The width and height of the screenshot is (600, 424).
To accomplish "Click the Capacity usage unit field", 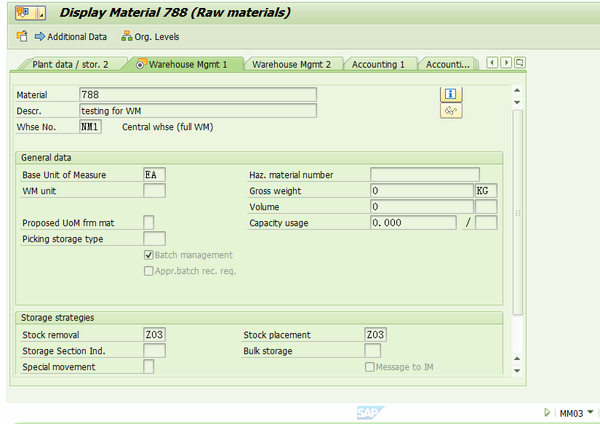I will tap(486, 222).
